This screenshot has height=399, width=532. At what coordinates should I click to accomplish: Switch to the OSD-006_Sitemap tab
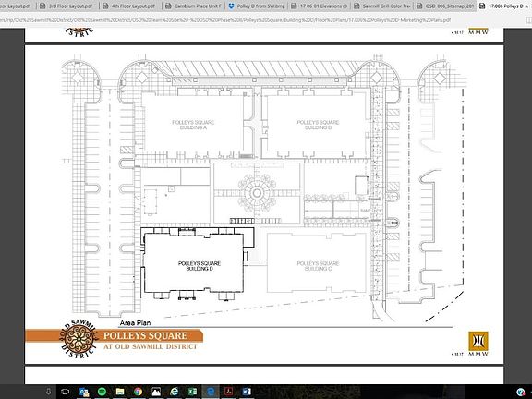(x=444, y=6)
